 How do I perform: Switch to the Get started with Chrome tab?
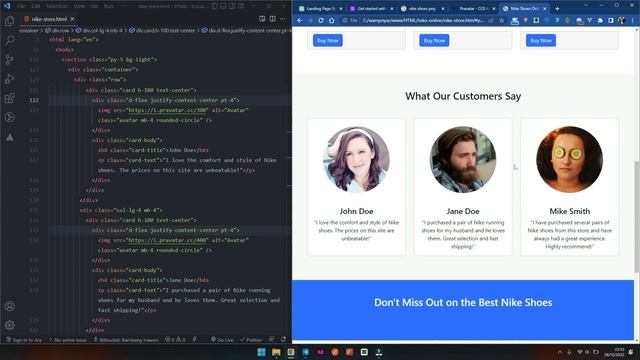pos(371,9)
